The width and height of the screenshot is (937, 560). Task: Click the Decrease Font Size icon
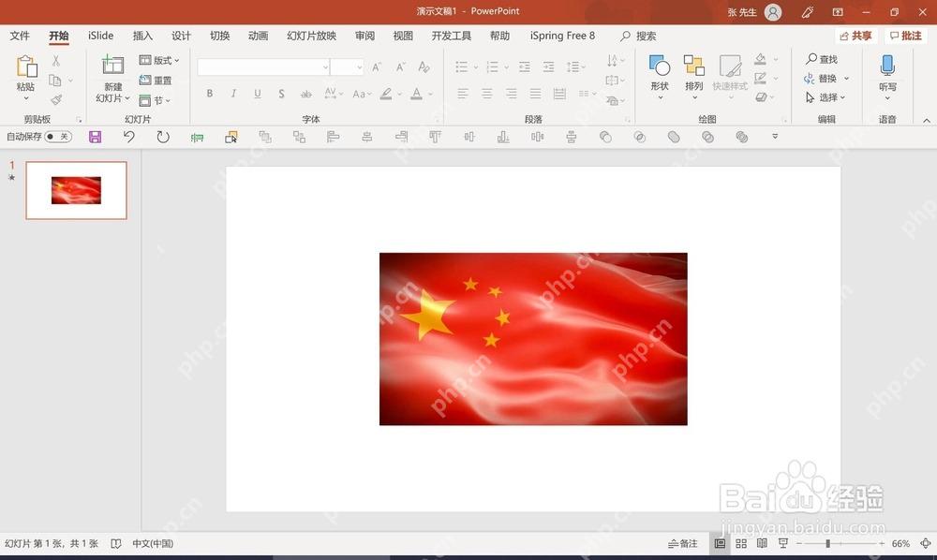pyautogui.click(x=400, y=66)
